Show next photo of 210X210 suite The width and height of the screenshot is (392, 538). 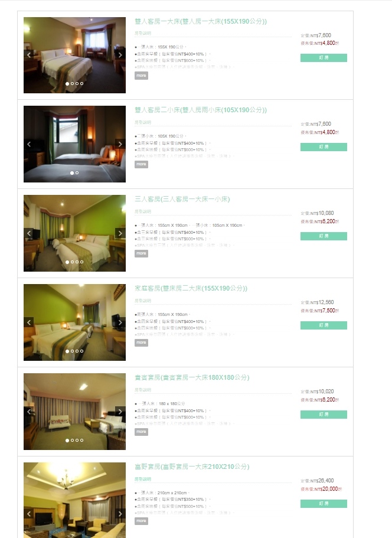pos(120,514)
